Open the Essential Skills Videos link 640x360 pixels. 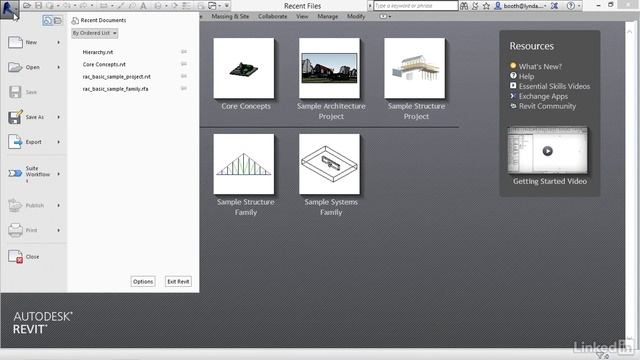point(554,86)
